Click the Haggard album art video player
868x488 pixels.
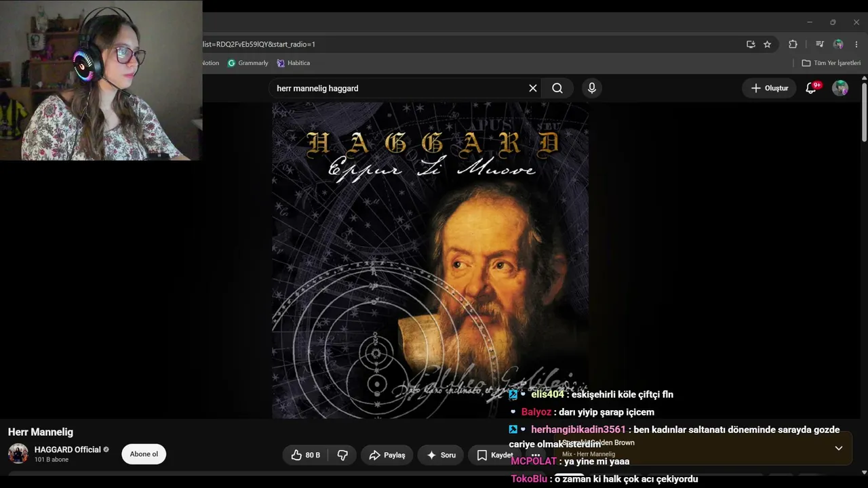430,260
